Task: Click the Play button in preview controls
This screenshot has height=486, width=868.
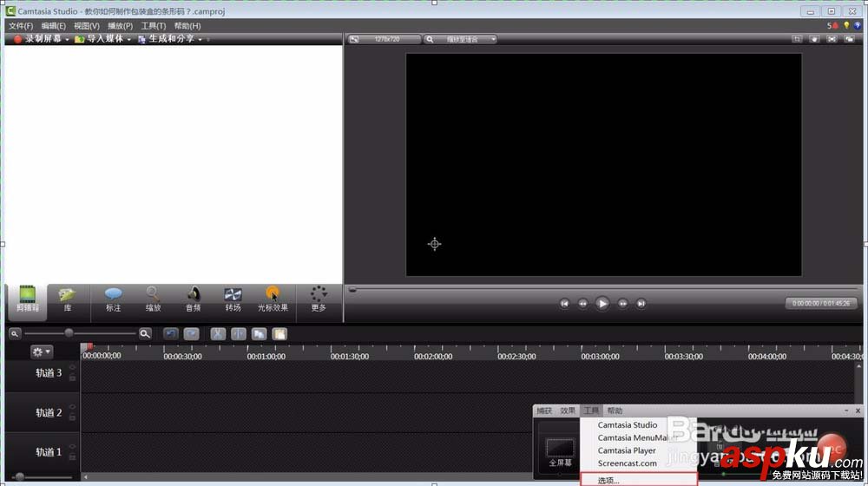Action: click(x=602, y=304)
